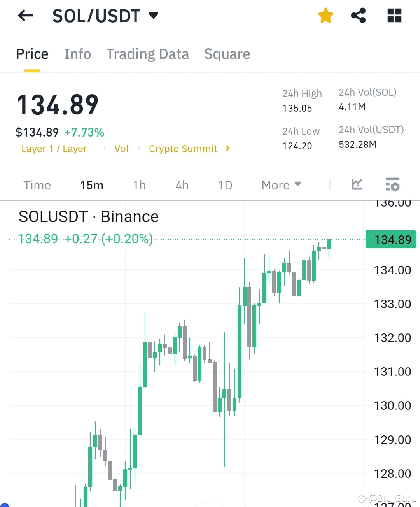The width and height of the screenshot is (420, 507).
Task: Open the grid layout icon top right
Action: 394,16
